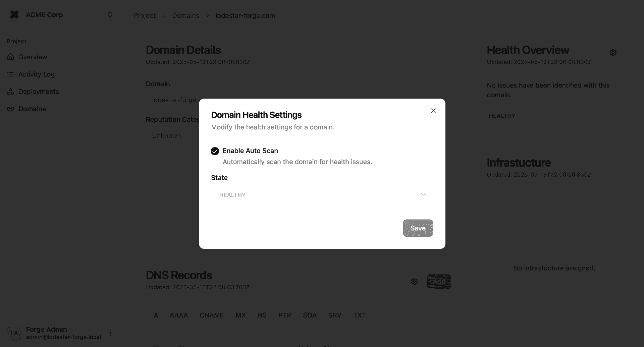Image resolution: width=644 pixels, height=347 pixels.
Task: Show the SRV records tab
Action: (335, 315)
